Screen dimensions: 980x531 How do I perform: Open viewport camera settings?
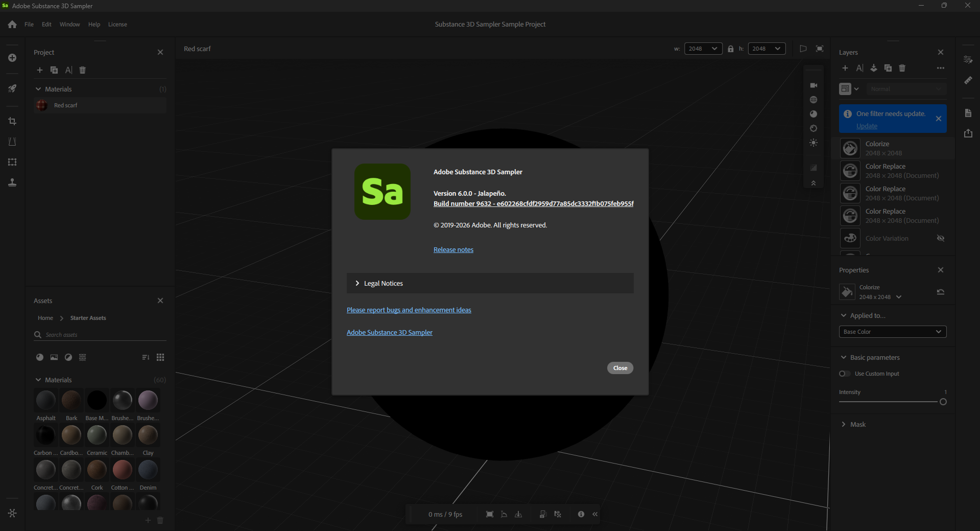pyautogui.click(x=814, y=85)
